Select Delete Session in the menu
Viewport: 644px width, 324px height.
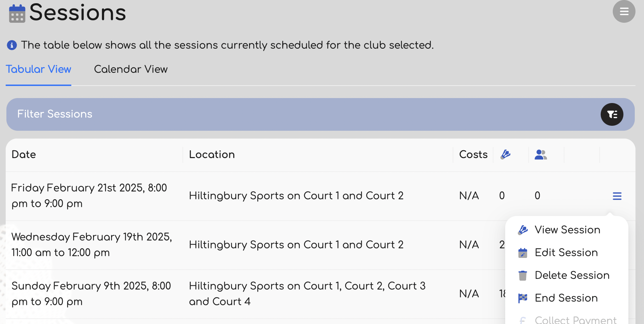[572, 275]
